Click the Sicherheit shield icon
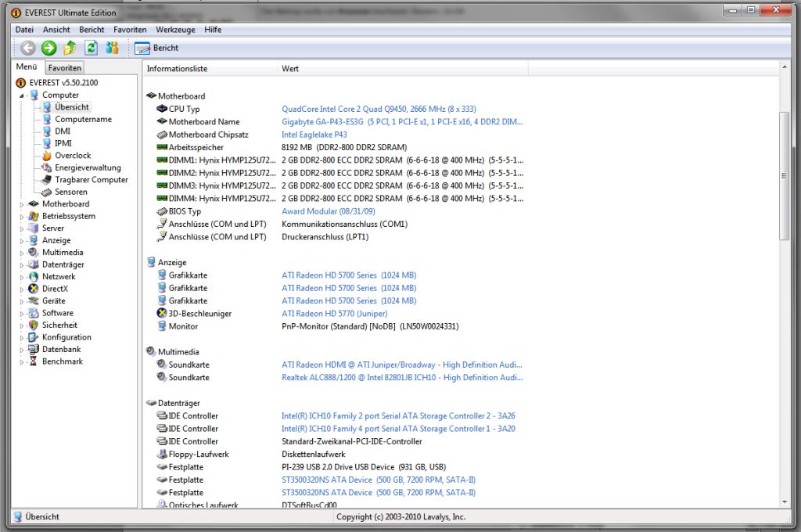The image size is (801, 532). tap(34, 325)
